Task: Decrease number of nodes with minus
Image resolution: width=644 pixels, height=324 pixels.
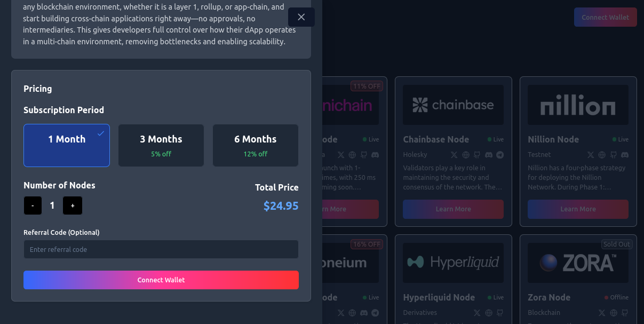Action: pos(33,206)
